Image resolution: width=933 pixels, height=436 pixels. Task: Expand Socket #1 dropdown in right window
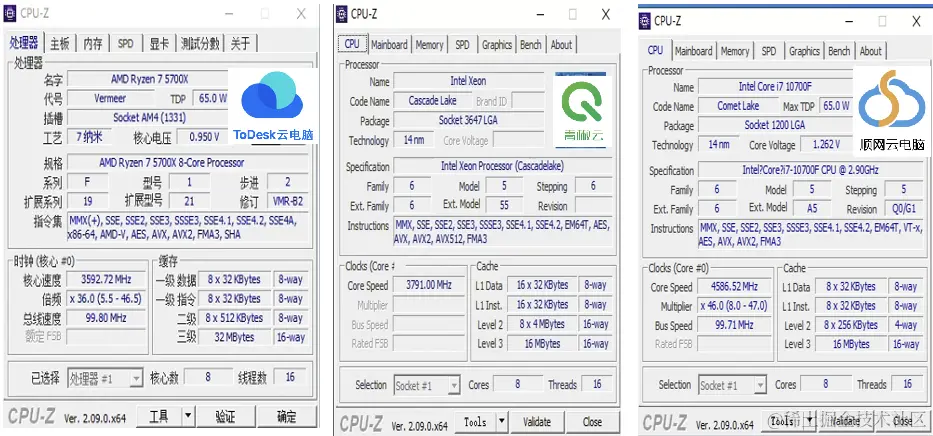pyautogui.click(x=760, y=385)
